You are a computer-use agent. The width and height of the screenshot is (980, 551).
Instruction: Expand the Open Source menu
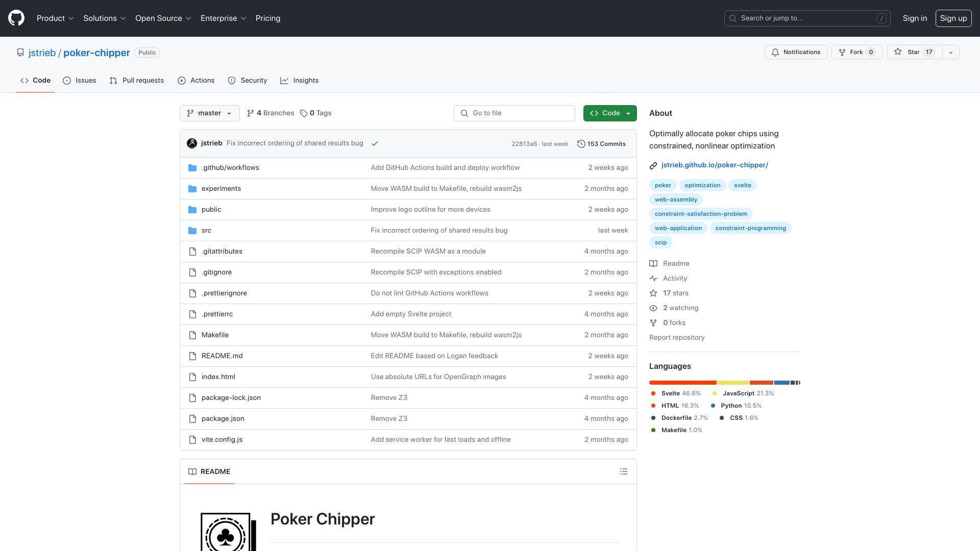click(163, 18)
